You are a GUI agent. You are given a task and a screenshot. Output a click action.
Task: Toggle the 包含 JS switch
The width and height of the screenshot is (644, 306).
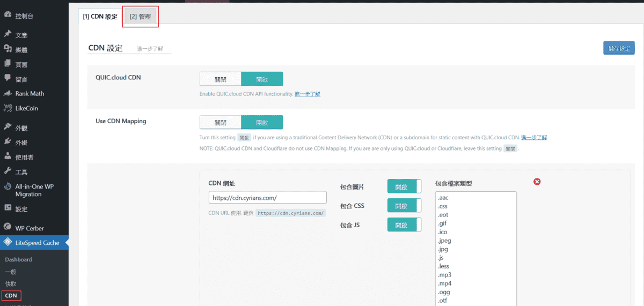tap(404, 225)
